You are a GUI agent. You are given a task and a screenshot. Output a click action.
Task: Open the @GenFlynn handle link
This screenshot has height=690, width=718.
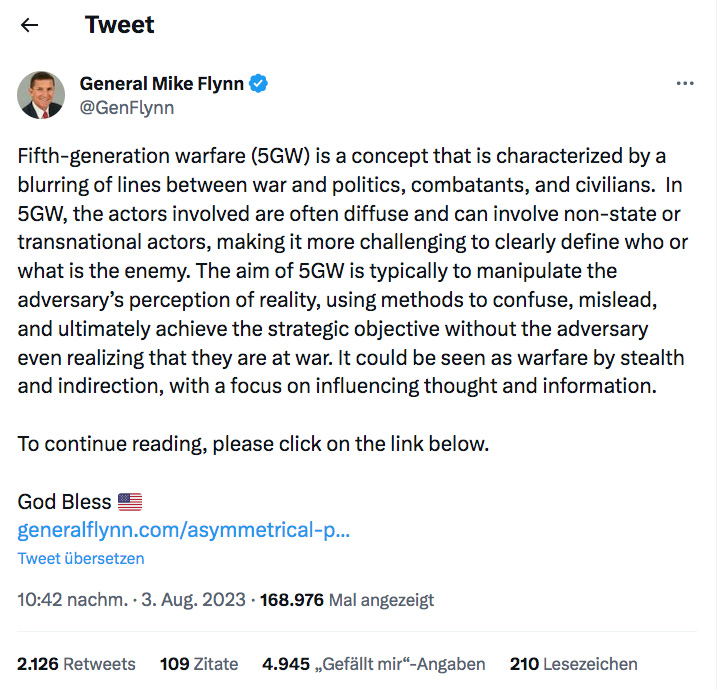coord(127,107)
